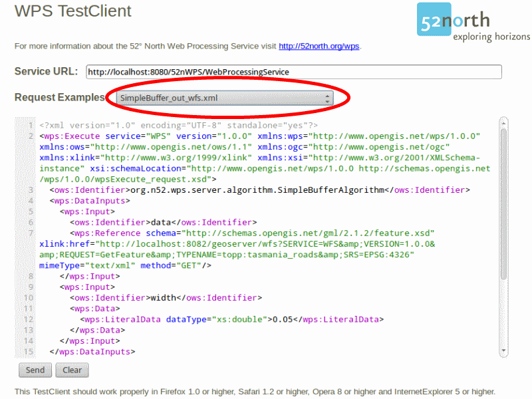Click the Service URL label

point(46,72)
